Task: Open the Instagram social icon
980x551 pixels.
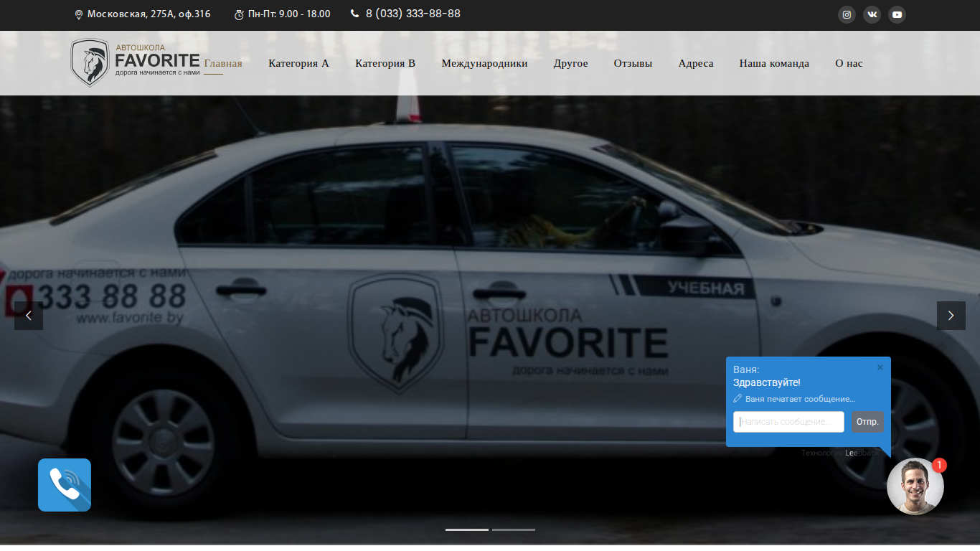Action: point(847,14)
